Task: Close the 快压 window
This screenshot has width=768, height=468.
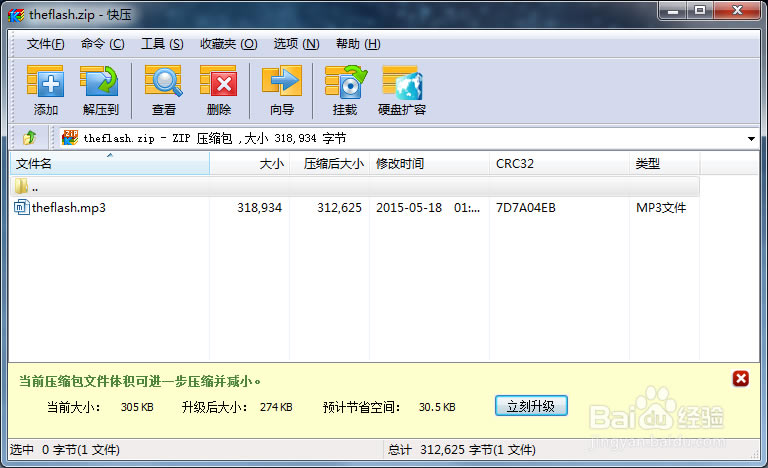Action: click(x=737, y=11)
